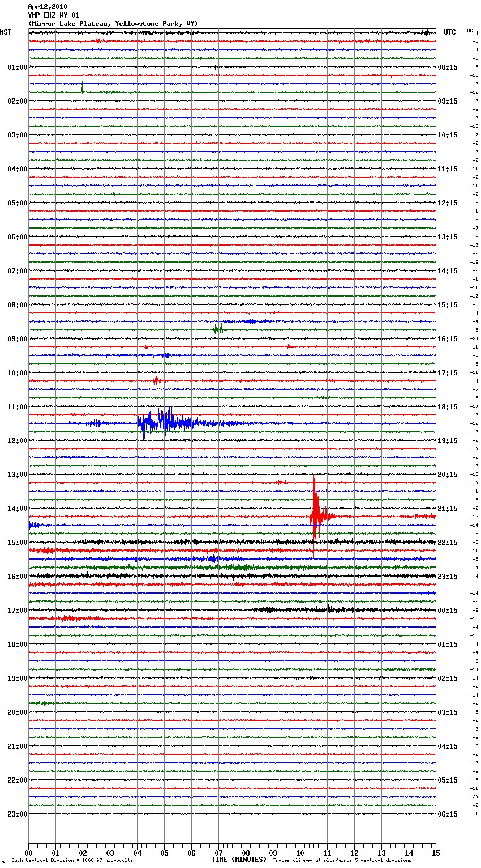Select the 15:00 MST row label
The width and height of the screenshot is (481, 868).
click(18, 543)
